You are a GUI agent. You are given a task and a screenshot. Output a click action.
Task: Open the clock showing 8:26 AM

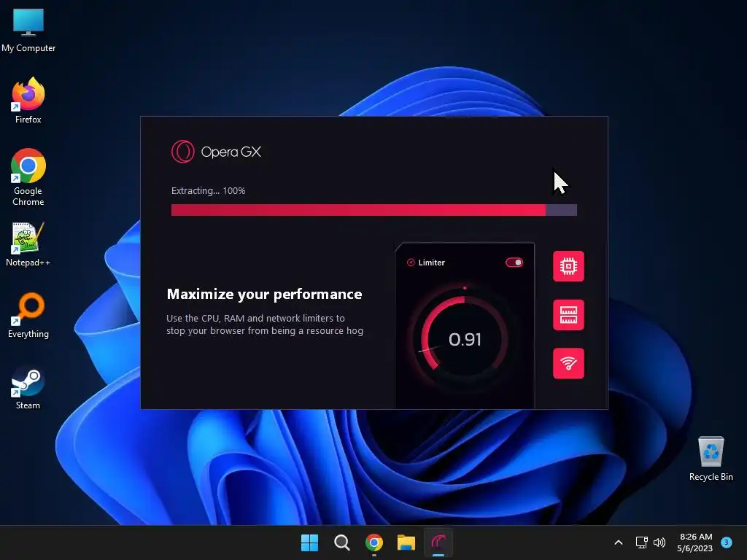[x=695, y=542]
